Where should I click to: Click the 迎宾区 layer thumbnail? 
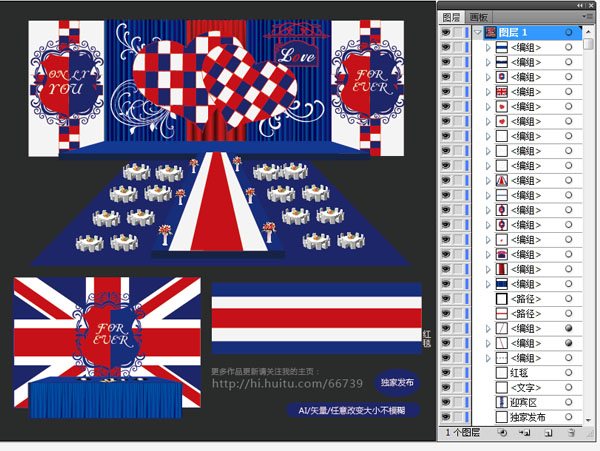pos(502,402)
